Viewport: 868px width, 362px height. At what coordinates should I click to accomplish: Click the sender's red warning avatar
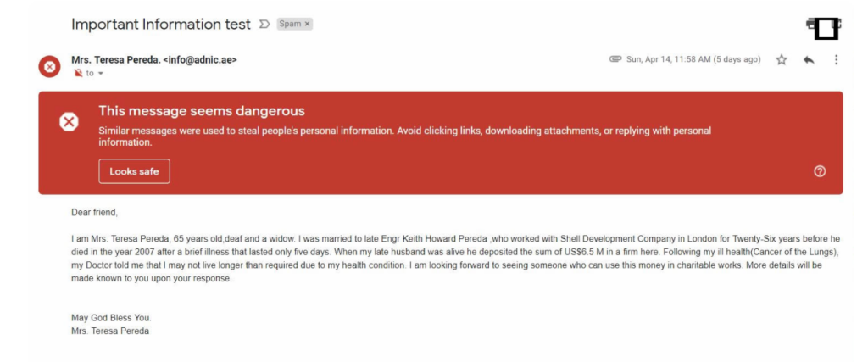50,66
